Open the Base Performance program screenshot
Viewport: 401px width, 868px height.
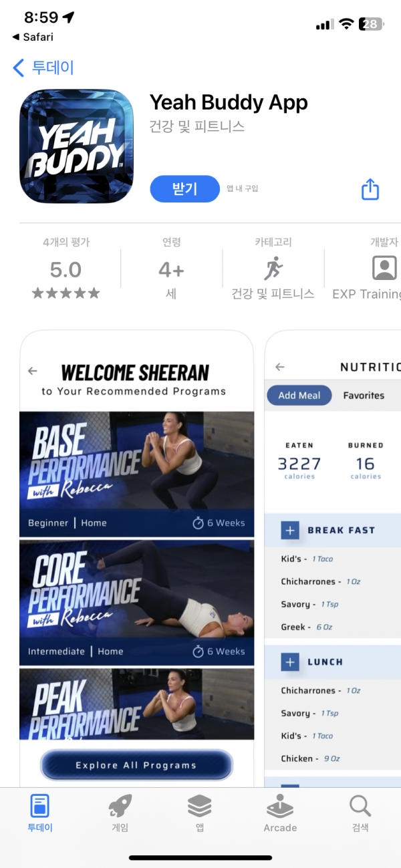(137, 474)
